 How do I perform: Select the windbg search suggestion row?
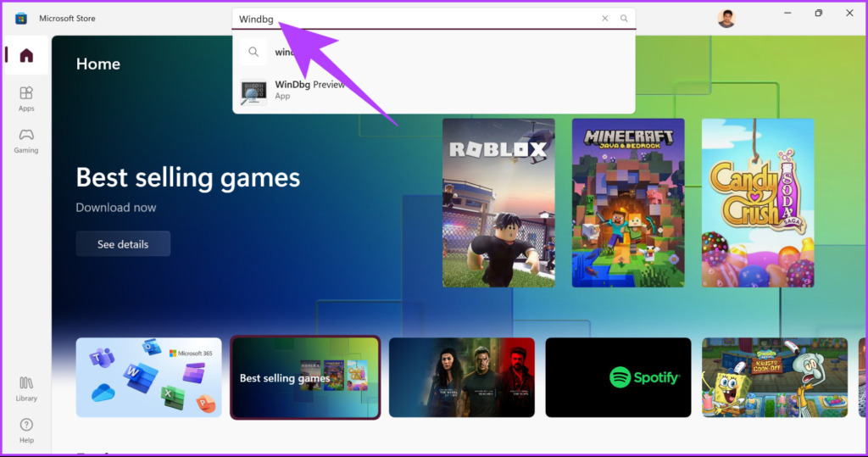point(433,52)
